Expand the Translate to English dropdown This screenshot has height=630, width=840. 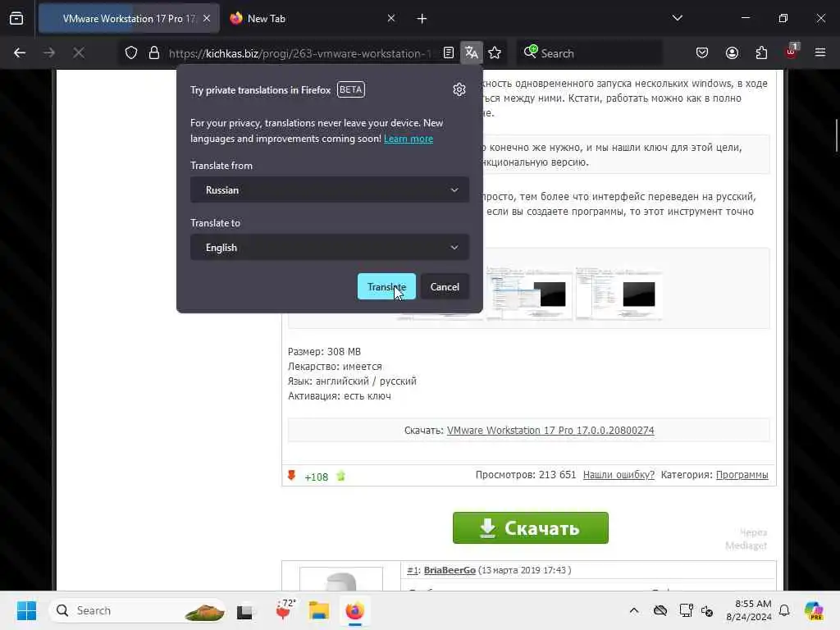tap(330, 248)
